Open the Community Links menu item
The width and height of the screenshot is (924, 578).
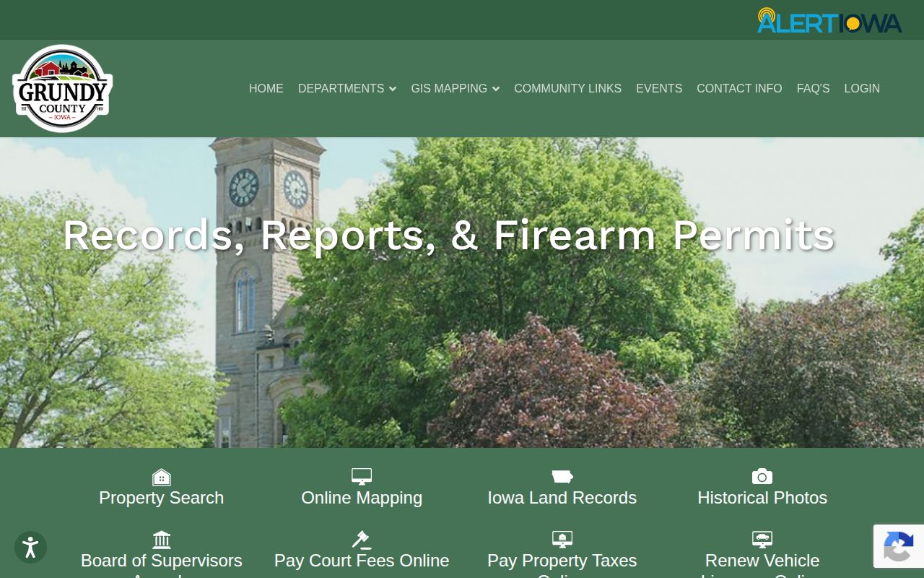click(x=567, y=88)
